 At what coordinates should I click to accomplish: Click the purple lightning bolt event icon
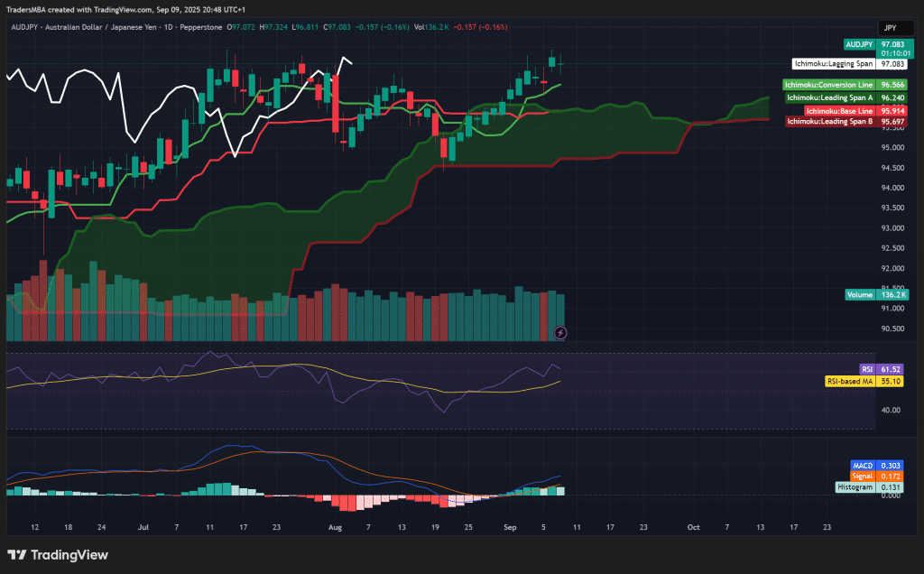[560, 333]
